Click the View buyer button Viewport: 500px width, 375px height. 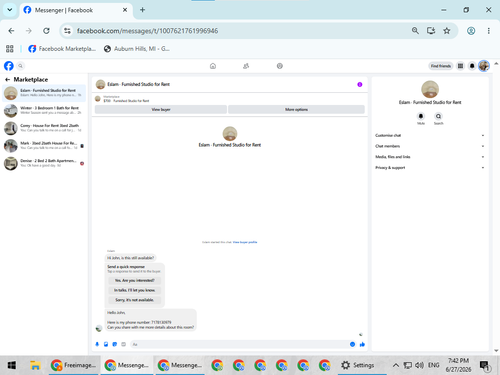161,109
